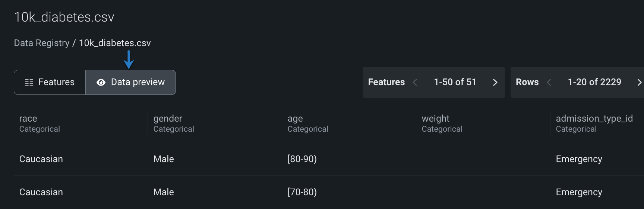Switch to the Features tab
The width and height of the screenshot is (644, 209).
pyautogui.click(x=50, y=82)
